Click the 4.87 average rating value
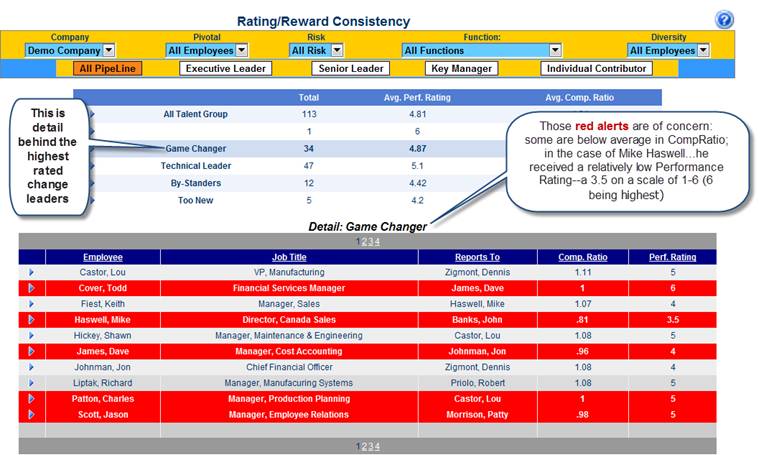Image resolution: width=779 pixels, height=455 pixels. click(x=418, y=149)
